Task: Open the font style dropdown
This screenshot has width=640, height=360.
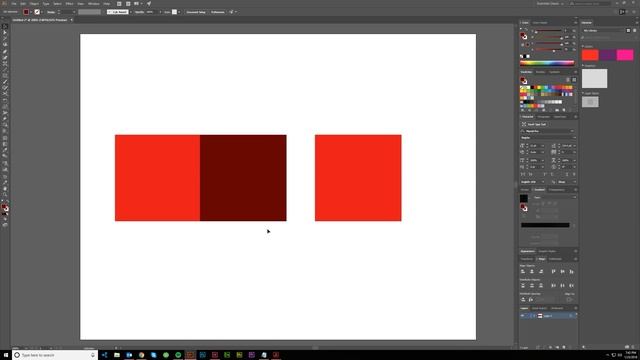Action: click(x=547, y=138)
